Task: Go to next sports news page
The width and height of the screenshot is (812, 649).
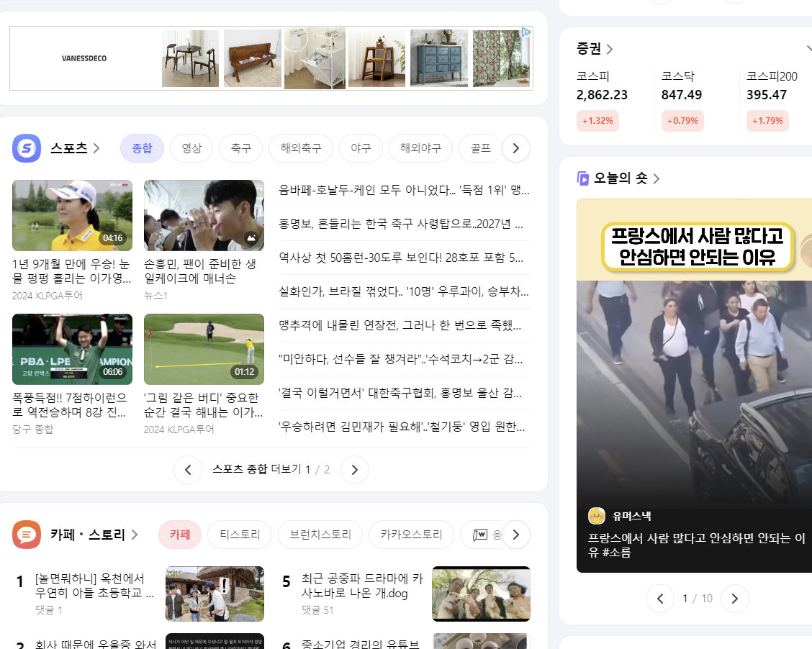Action: (x=355, y=470)
